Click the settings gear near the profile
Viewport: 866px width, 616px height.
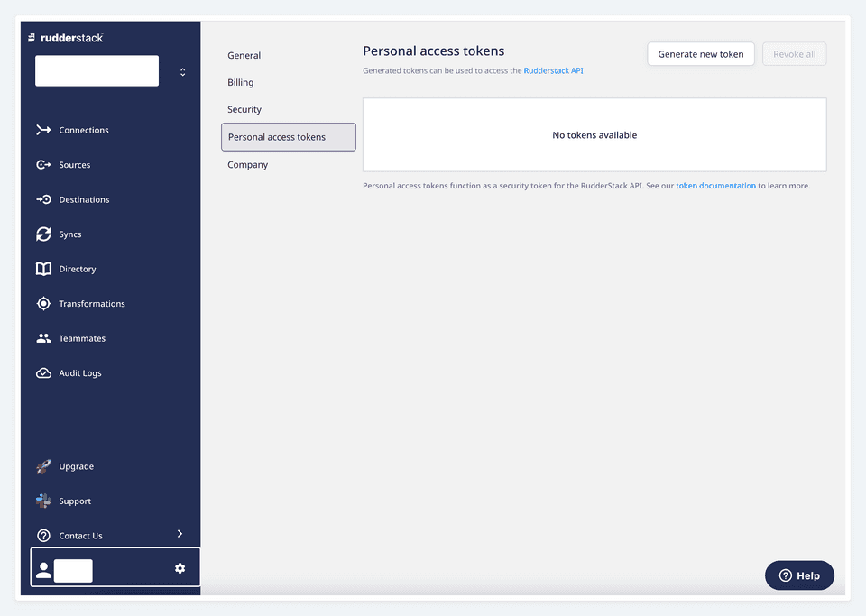click(180, 568)
